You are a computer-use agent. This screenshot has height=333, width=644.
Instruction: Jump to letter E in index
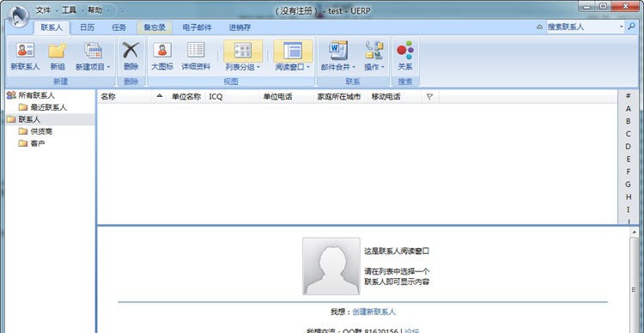[628, 159]
